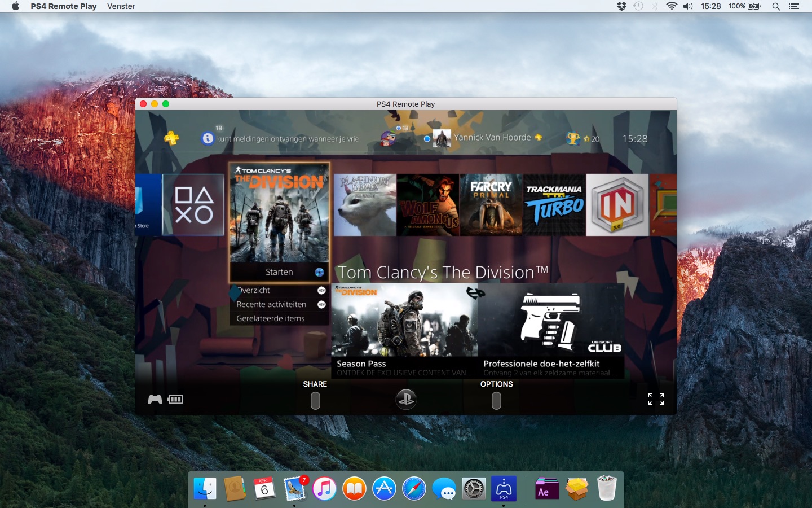
Task: Click the Bluetooth menu bar icon
Action: coord(655,6)
